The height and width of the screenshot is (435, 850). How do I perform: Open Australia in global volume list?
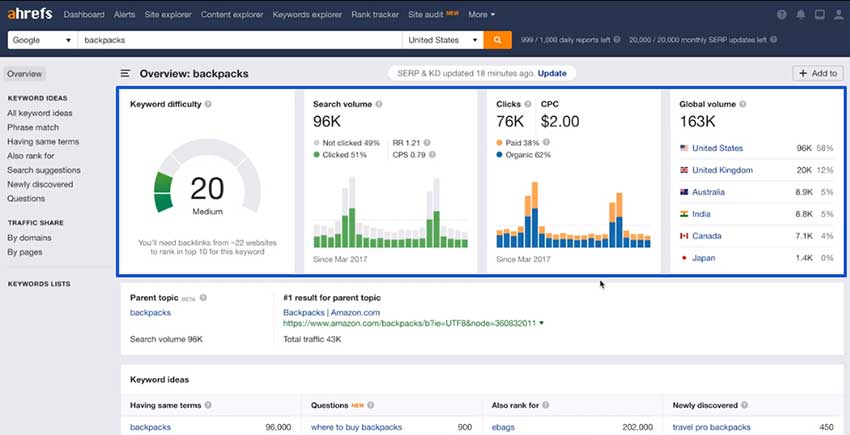708,192
